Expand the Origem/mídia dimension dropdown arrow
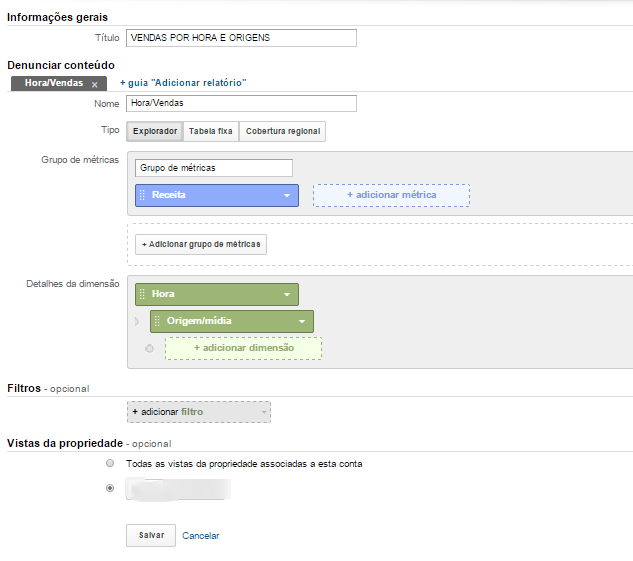This screenshot has height=561, width=633. click(301, 321)
